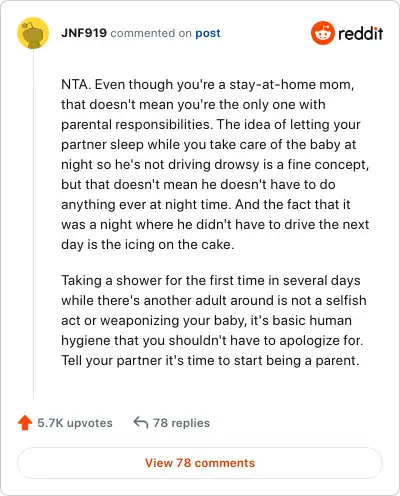
Task: Click the words 'stay-at-home mom'
Action: pyautogui.click(x=290, y=85)
